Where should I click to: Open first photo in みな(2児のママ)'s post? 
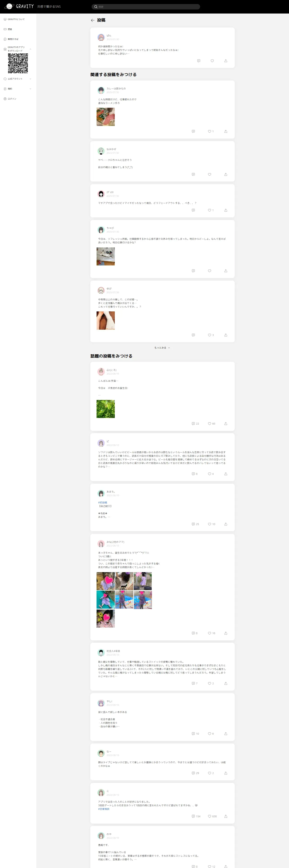[106, 581]
